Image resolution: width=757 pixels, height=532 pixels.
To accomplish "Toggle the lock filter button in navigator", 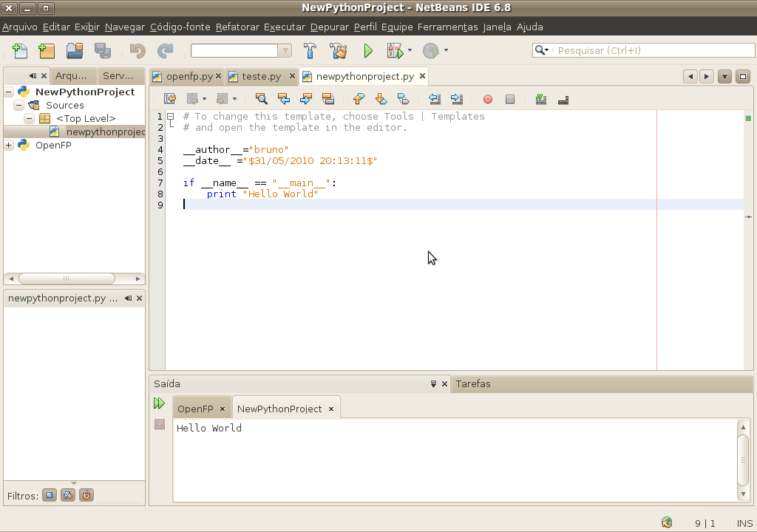I will (x=86, y=496).
